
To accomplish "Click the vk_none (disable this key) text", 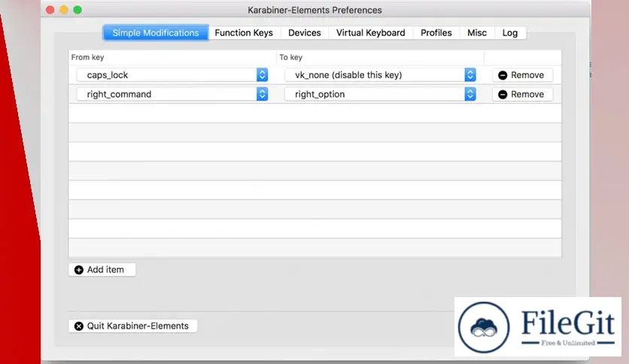I will [348, 75].
